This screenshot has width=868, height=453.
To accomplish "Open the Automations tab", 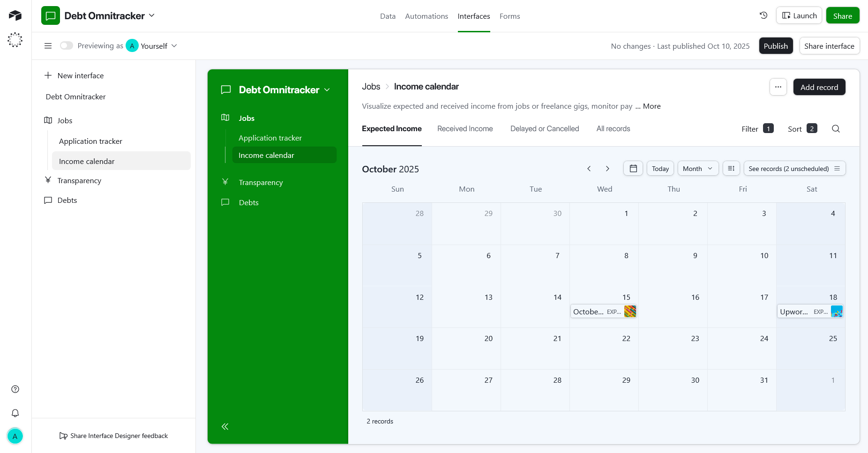I will click(426, 16).
